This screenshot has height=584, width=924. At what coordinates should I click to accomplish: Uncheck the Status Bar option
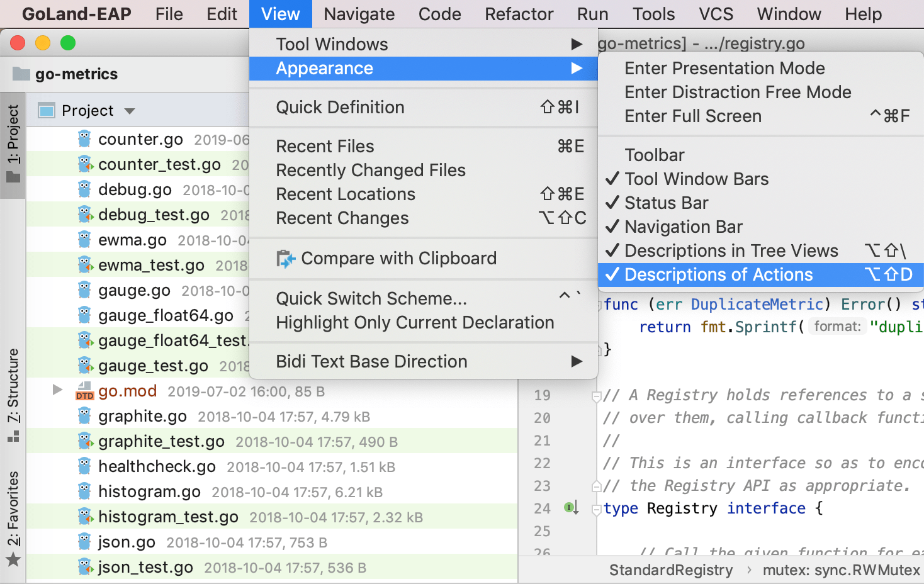point(761,203)
